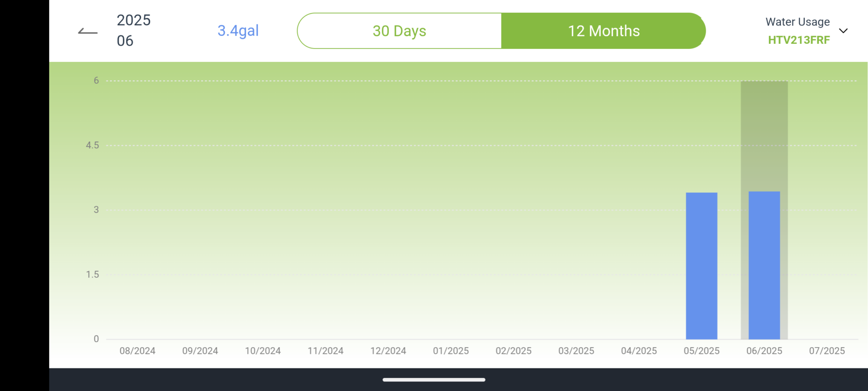Select the 06/2025 blue usage bar
This screenshot has height=391, width=868.
[764, 265]
